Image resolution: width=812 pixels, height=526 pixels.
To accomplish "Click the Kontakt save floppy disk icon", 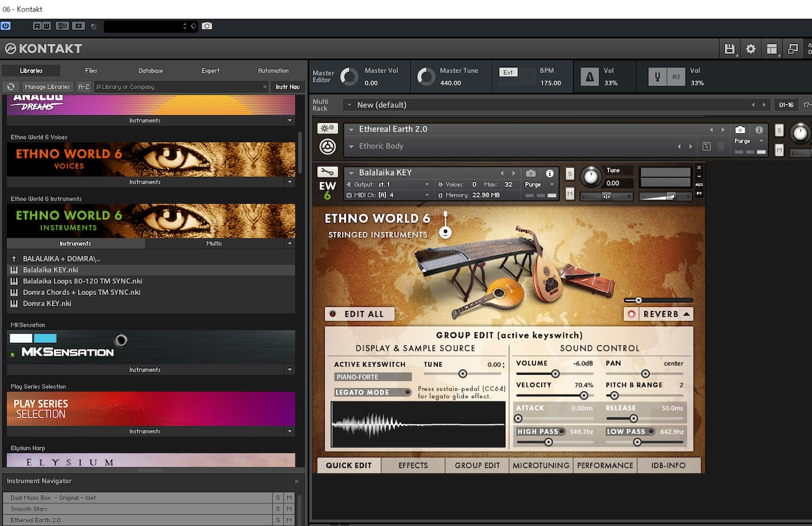I will (x=729, y=49).
